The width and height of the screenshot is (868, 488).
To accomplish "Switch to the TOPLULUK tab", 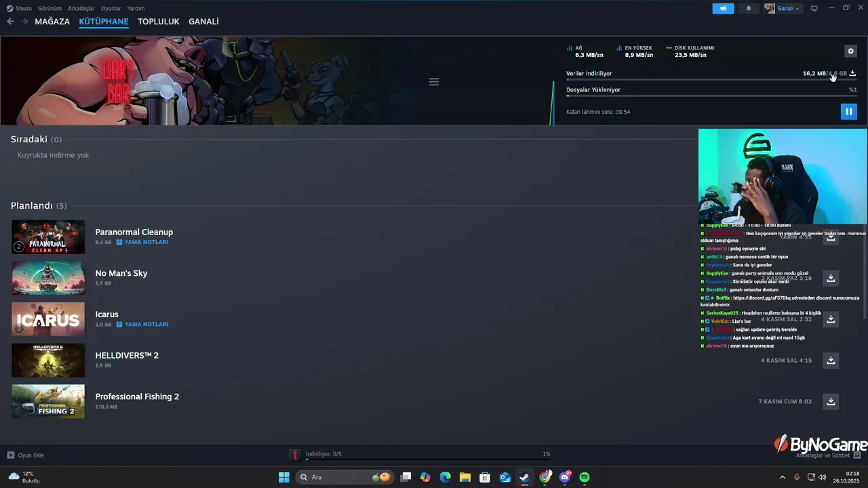I will [x=159, y=22].
